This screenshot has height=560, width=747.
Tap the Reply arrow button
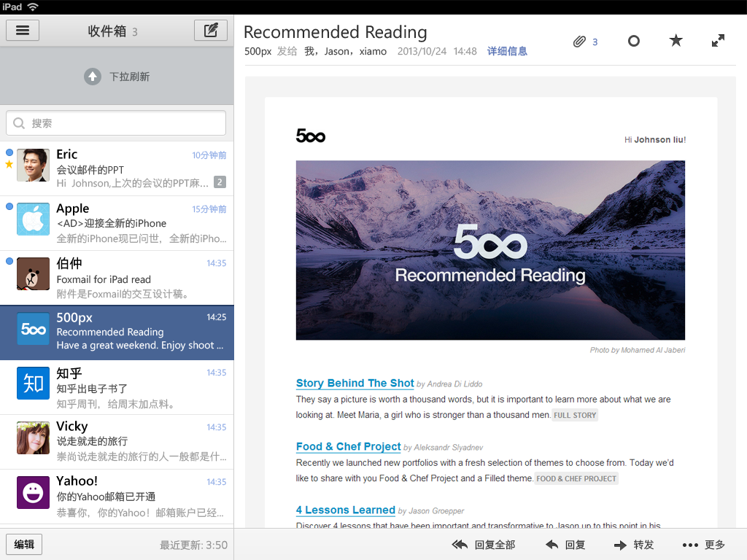565,545
